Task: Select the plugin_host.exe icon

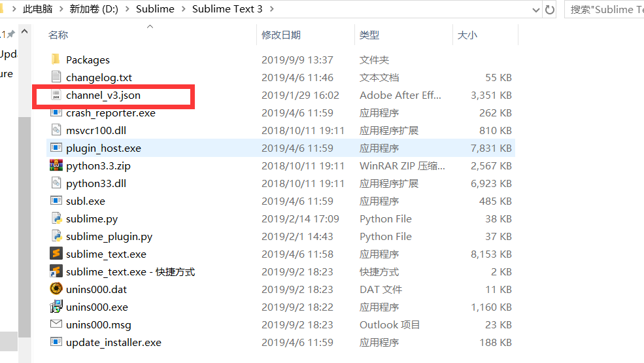Action: (56, 148)
